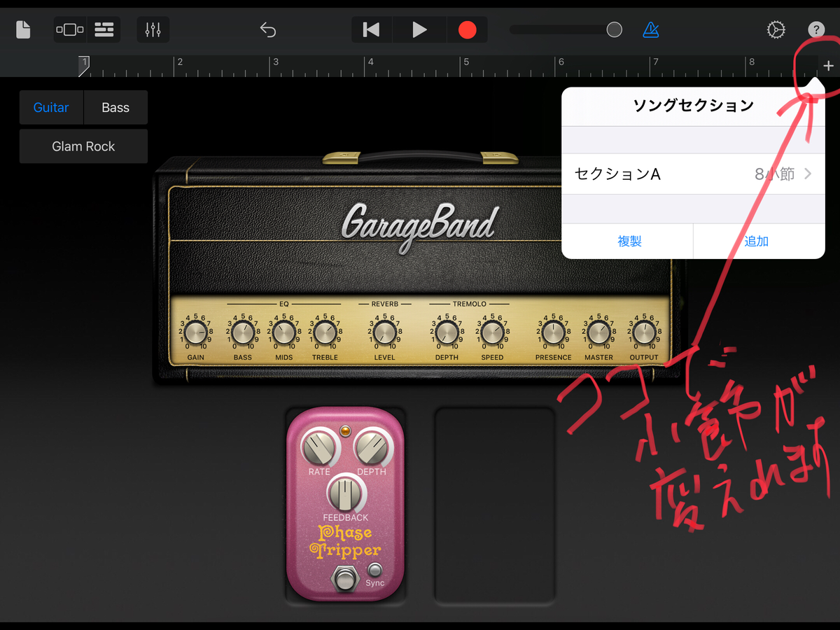Screen dimensions: 840x630
Task: Tap the 複製 duplicate button
Action: [629, 241]
